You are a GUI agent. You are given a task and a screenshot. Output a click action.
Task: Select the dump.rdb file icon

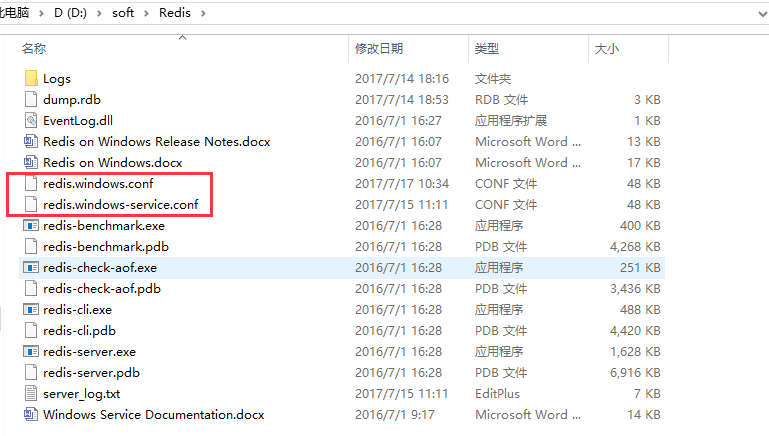[31, 100]
